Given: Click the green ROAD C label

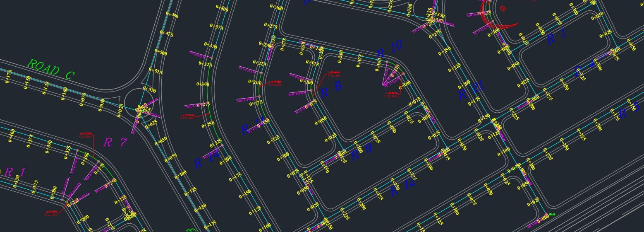Looking at the screenshot, I should [50, 70].
